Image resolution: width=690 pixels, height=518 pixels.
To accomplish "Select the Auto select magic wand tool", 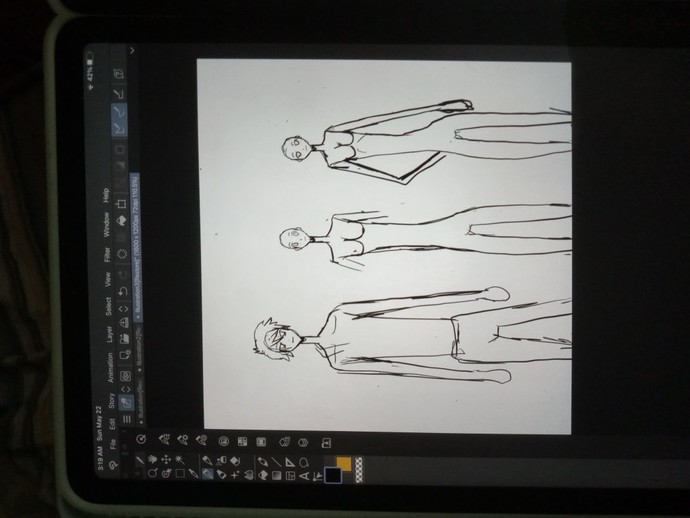I will tap(180, 460).
